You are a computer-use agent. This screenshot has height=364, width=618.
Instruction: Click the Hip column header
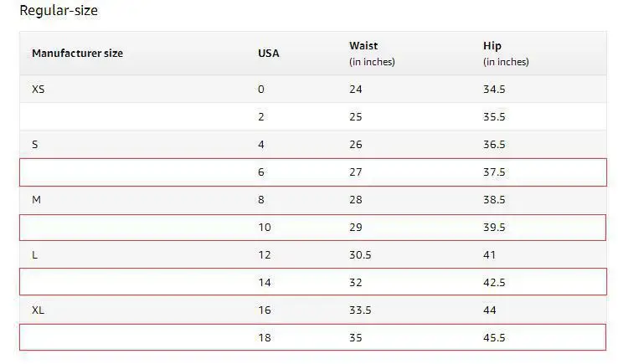coord(492,46)
